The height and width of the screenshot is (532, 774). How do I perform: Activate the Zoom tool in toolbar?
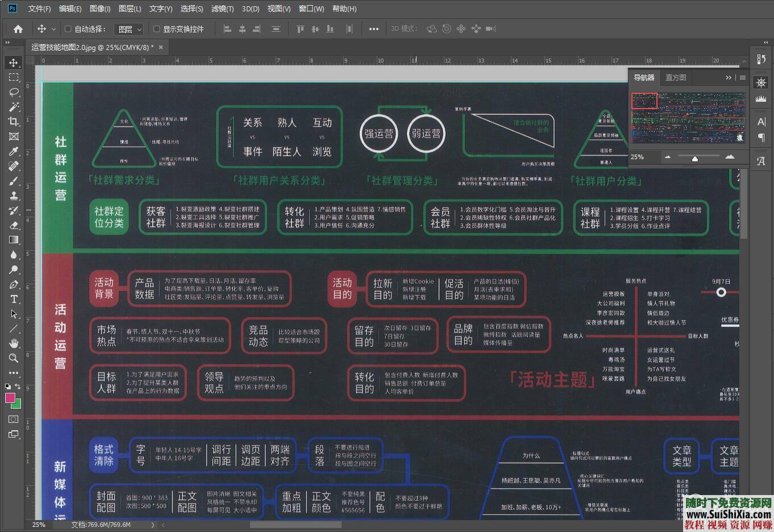14,358
